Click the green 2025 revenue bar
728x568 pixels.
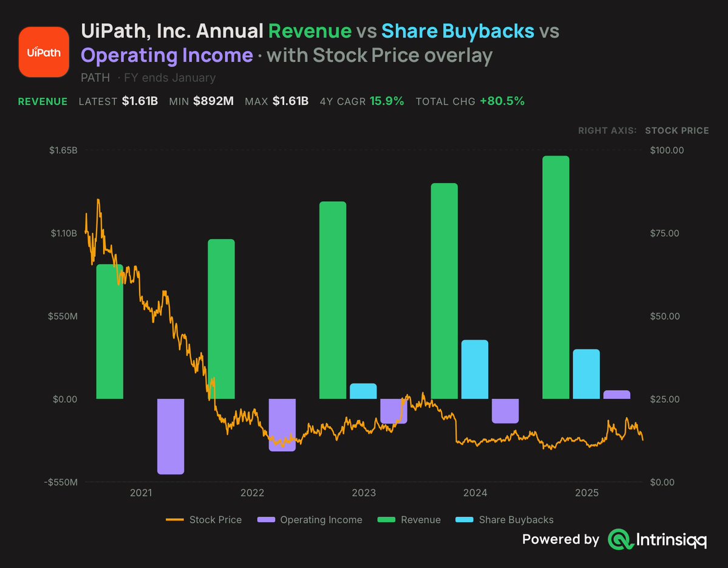556,277
